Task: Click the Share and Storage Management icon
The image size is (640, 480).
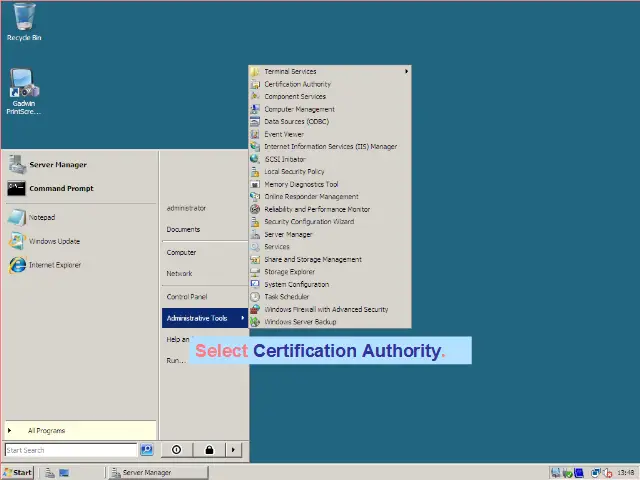Action: click(255, 259)
